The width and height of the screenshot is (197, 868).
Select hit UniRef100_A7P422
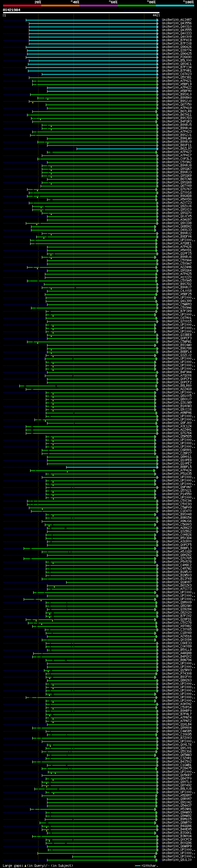pyautogui.click(x=177, y=88)
